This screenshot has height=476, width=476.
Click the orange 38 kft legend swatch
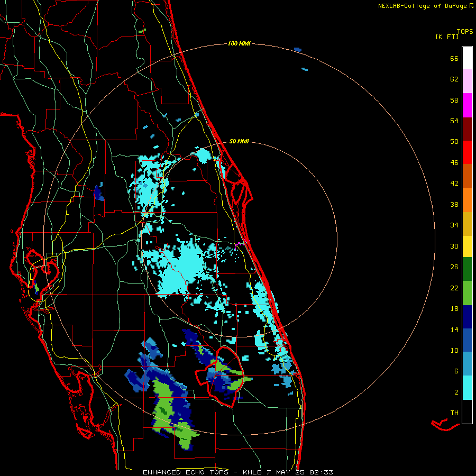click(467, 200)
